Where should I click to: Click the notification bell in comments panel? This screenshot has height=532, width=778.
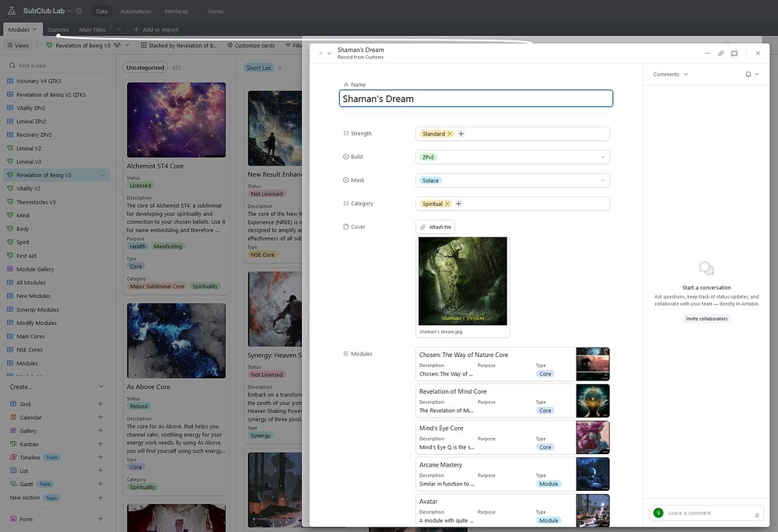point(748,75)
